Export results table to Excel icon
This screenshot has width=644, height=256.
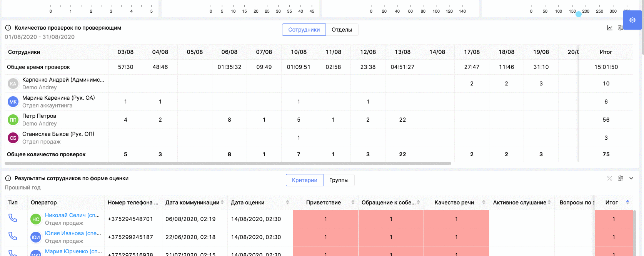620,178
